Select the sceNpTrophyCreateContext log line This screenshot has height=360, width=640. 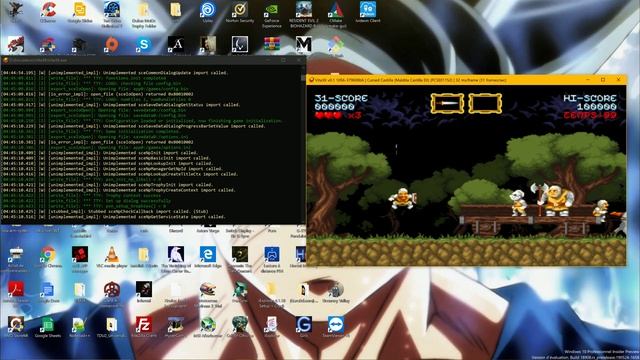[118, 190]
